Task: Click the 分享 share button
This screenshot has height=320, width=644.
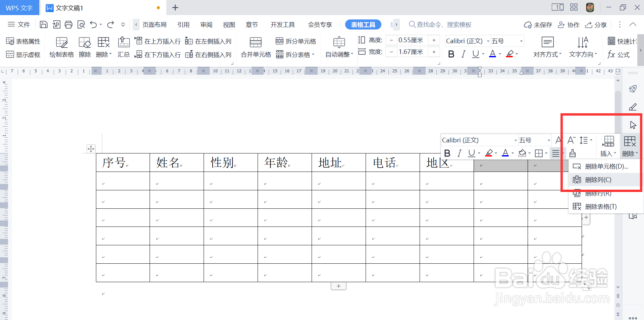Action: (x=596, y=24)
